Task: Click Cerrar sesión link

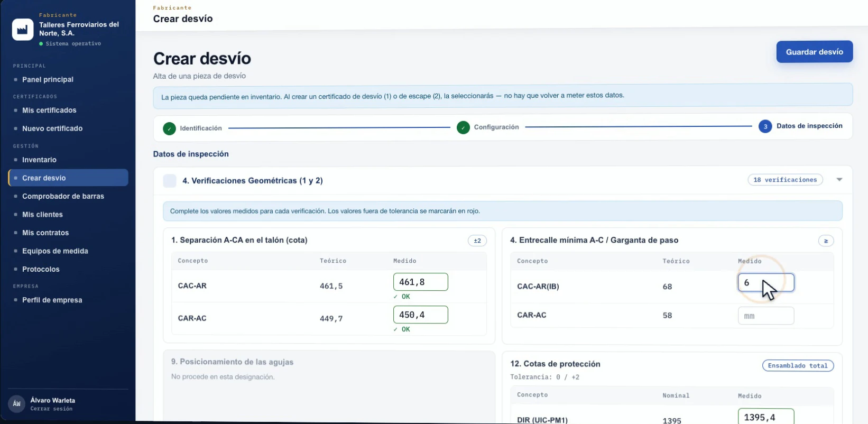Action: coord(51,409)
